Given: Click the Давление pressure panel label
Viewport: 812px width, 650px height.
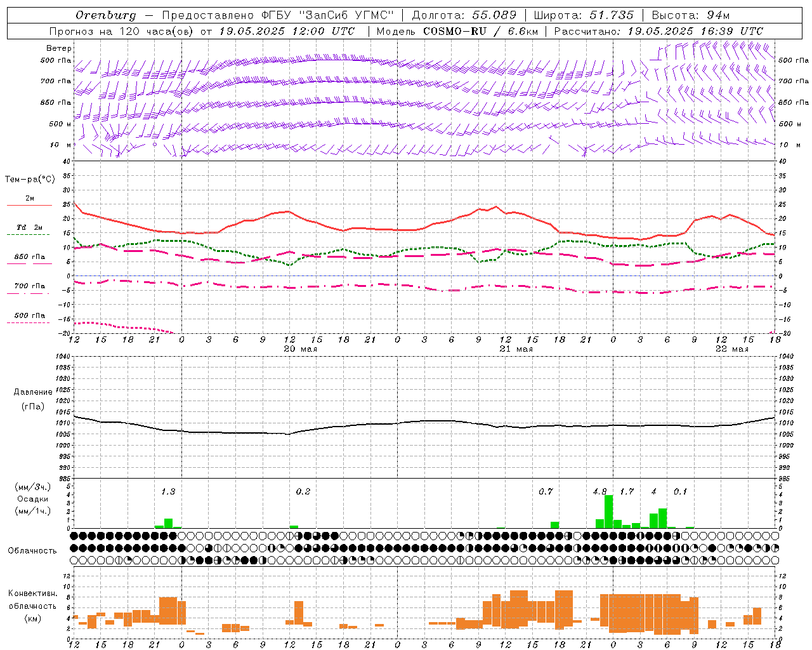Looking at the screenshot, I should click(33, 392).
